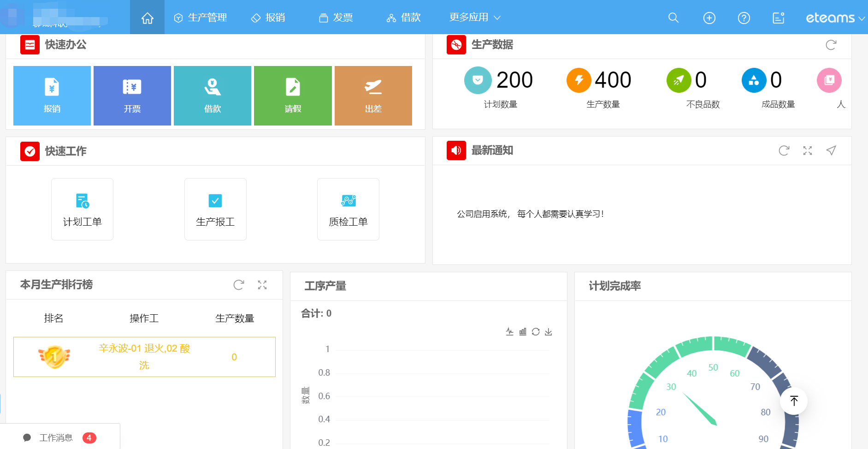Open the eteams account dropdown
The image size is (868, 449).
coord(835,18)
